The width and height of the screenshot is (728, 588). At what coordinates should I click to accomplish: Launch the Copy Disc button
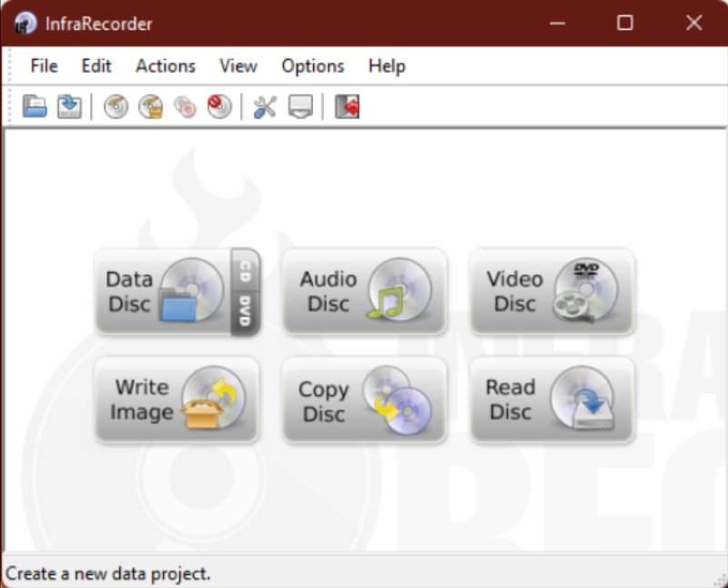tap(365, 400)
